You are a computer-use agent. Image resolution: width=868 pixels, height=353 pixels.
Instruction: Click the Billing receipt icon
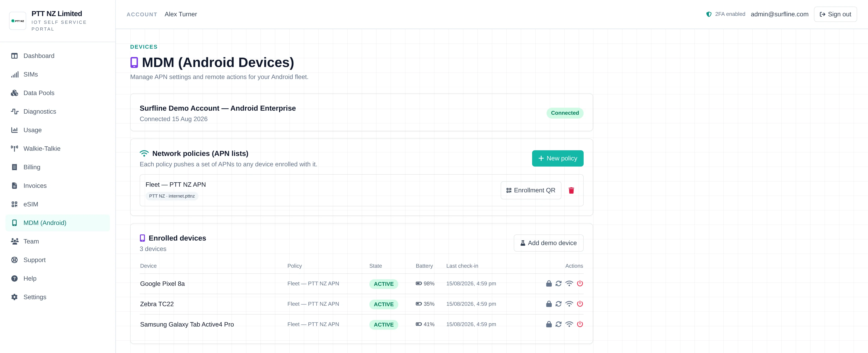click(14, 167)
